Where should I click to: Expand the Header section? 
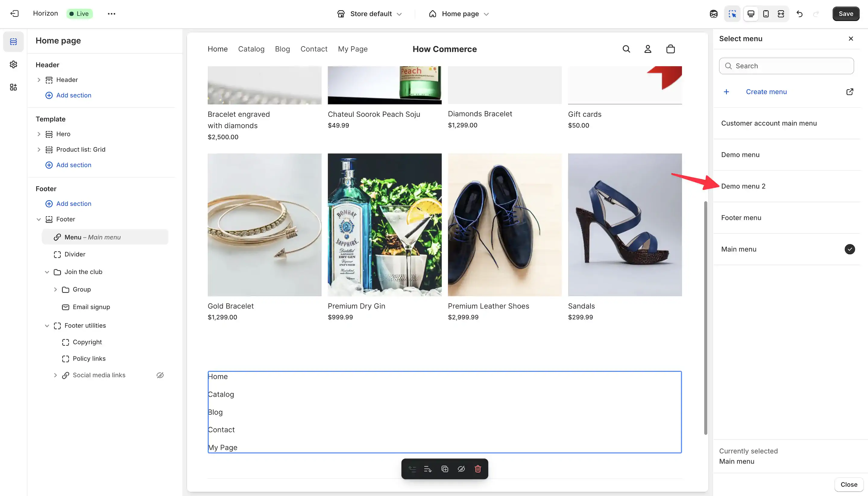point(39,80)
